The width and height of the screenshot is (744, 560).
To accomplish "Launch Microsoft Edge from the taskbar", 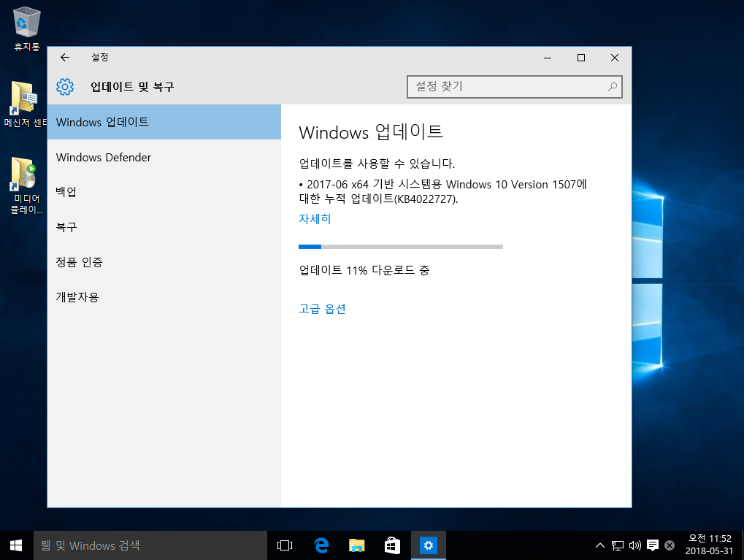I will 321,545.
